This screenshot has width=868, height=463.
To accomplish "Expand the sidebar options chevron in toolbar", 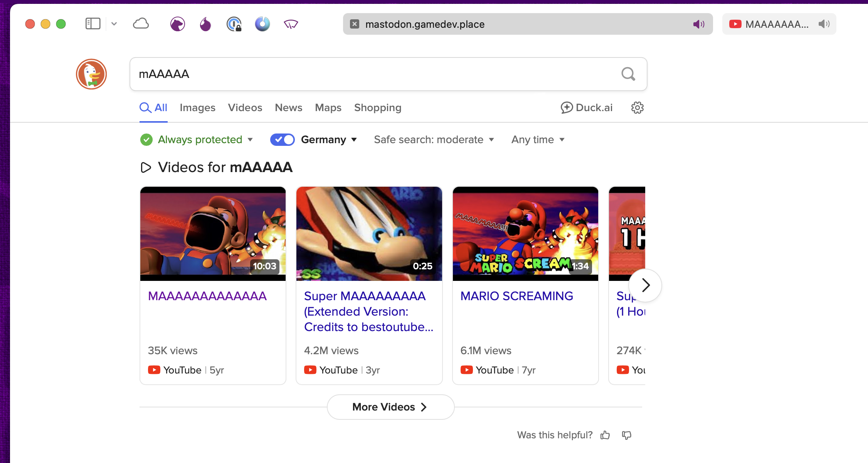I will pos(114,24).
